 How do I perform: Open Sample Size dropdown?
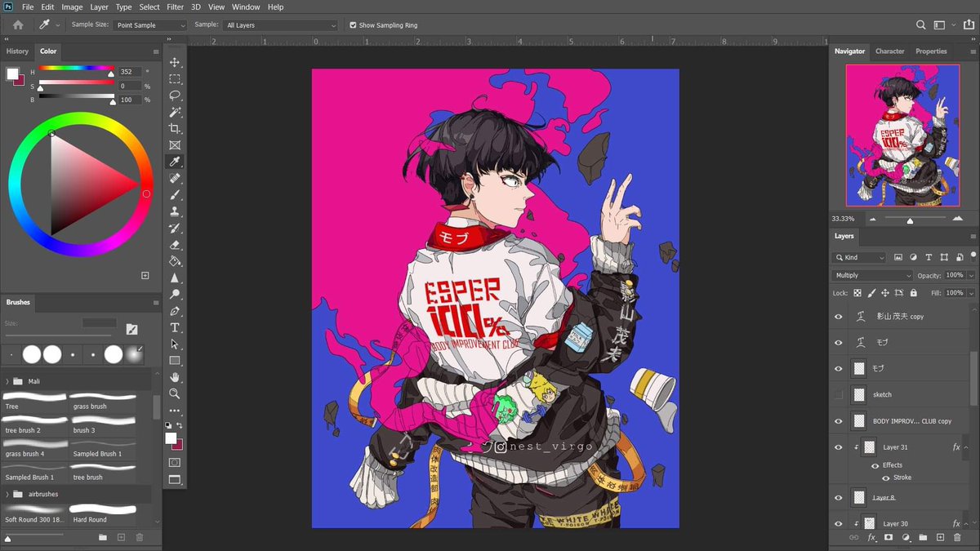coord(150,25)
